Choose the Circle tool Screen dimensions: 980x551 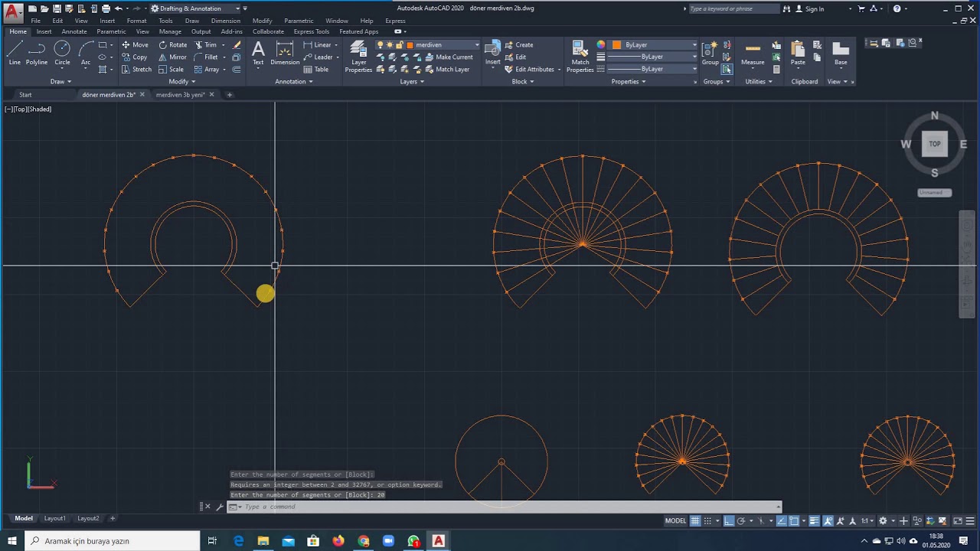(62, 54)
